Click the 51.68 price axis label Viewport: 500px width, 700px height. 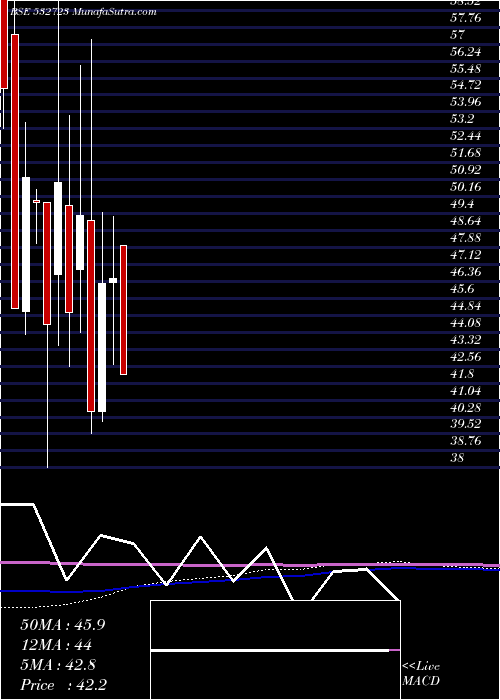pyautogui.click(x=467, y=153)
